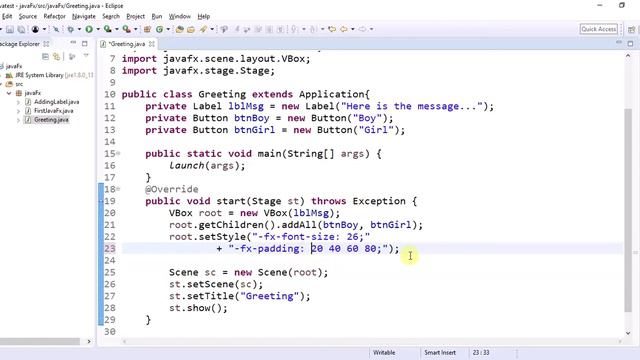Open the Back history dropdown arrow
This screenshot has height=360, width=640.
(x=353, y=29)
